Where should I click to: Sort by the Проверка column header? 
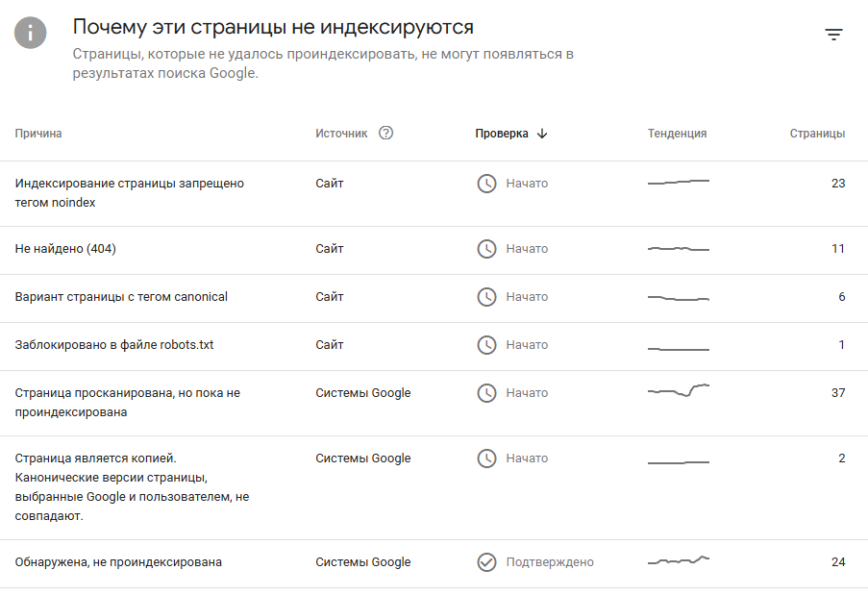click(x=502, y=134)
